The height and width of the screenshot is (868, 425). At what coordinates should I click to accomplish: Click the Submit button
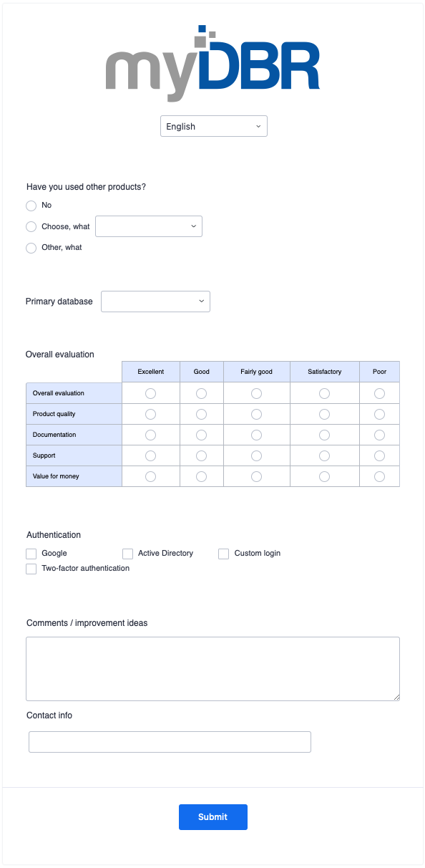(213, 817)
